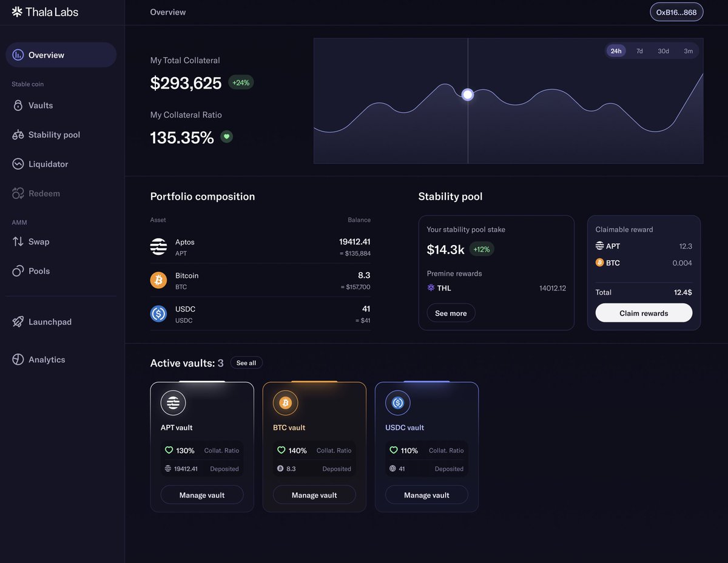The width and height of the screenshot is (728, 563).
Task: Switch chart range to 7d
Action: (x=639, y=51)
